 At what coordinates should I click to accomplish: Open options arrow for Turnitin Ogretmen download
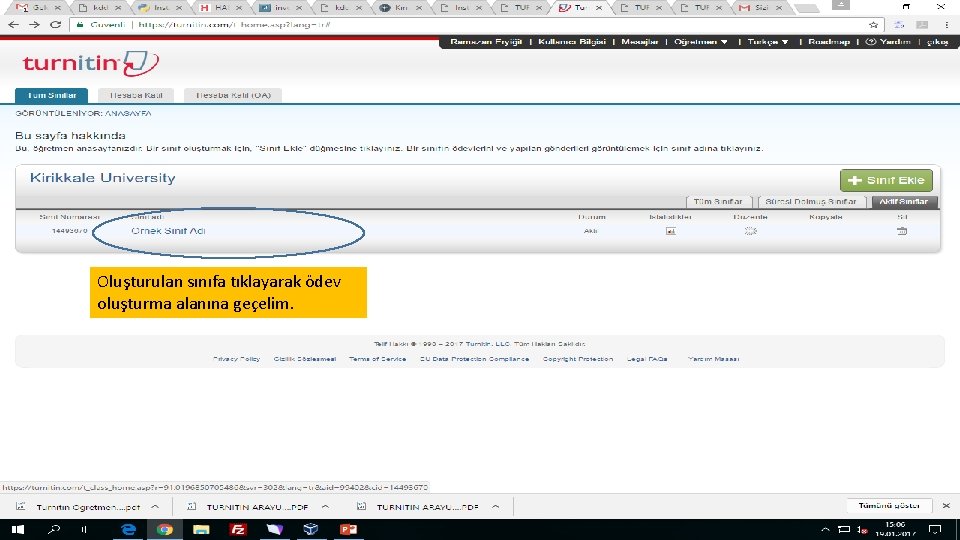[x=155, y=507]
